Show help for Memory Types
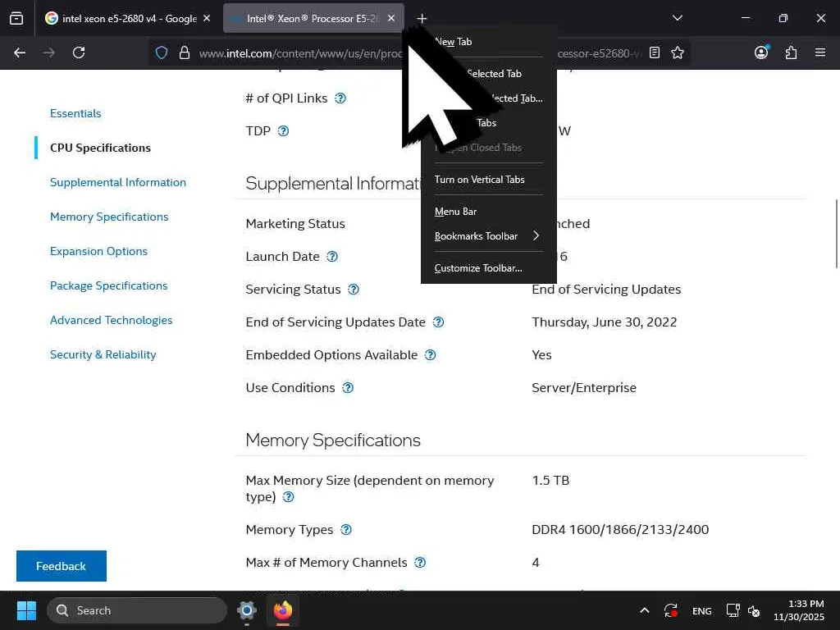The width and height of the screenshot is (840, 630). 346,529
